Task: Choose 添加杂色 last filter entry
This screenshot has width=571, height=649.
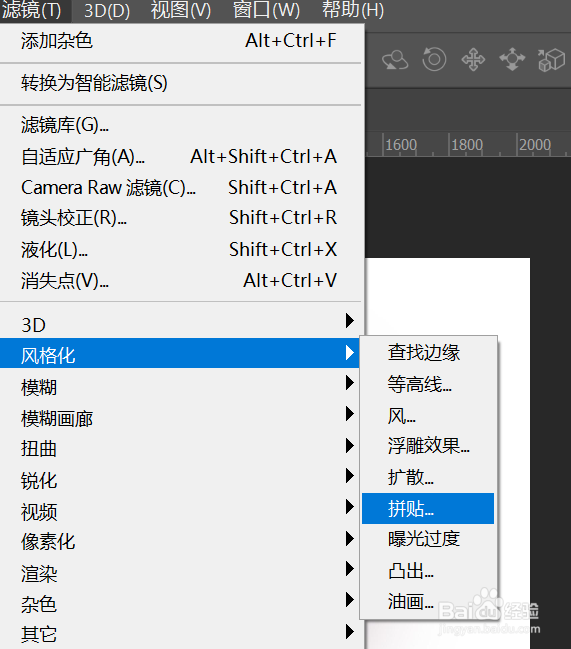Action: (x=181, y=41)
